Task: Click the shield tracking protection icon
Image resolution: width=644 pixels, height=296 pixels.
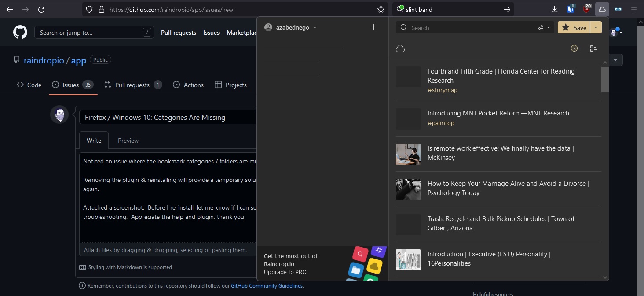Action: [x=89, y=9]
